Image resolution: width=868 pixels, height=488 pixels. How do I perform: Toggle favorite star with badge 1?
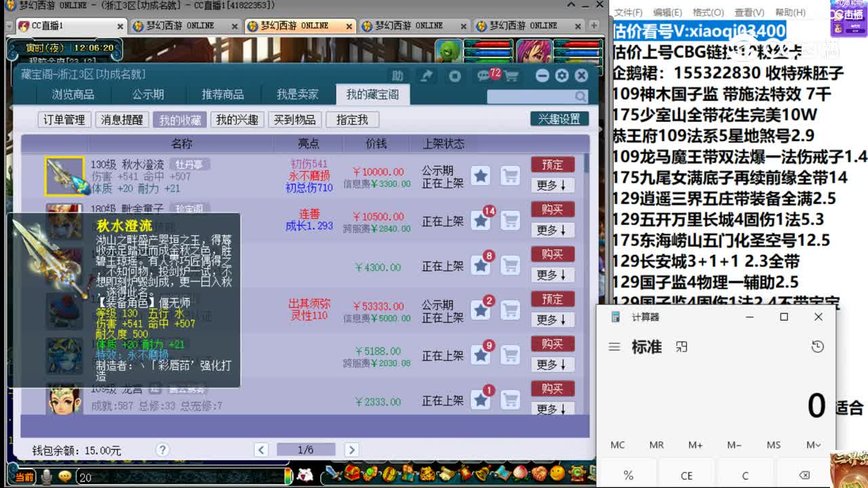click(481, 400)
